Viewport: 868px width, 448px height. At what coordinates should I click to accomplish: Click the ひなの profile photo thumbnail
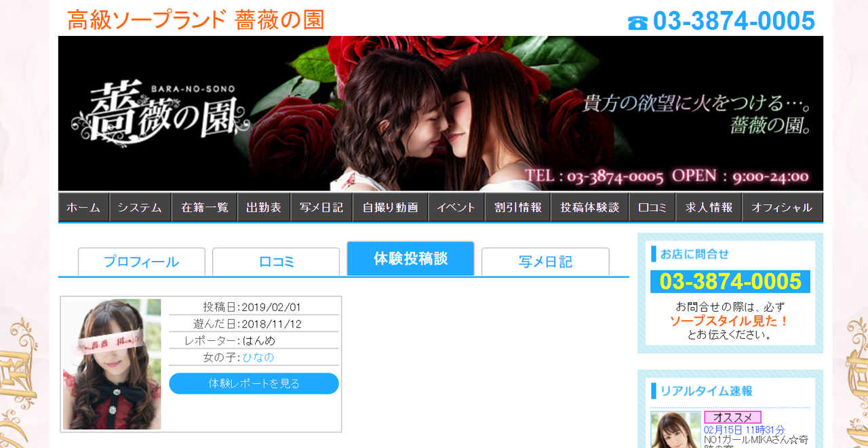tap(112, 364)
